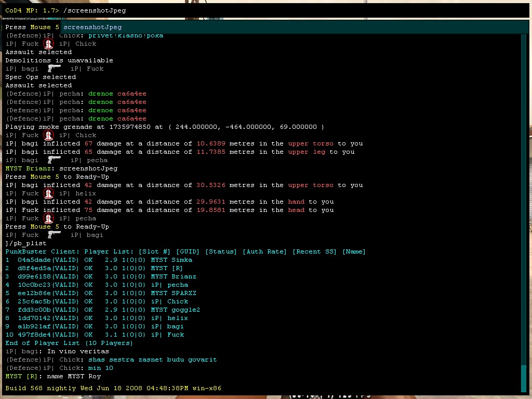The width and height of the screenshot is (532, 399).
Task: Click the "Demolitions is unavailable" line
Action: tap(59, 60)
